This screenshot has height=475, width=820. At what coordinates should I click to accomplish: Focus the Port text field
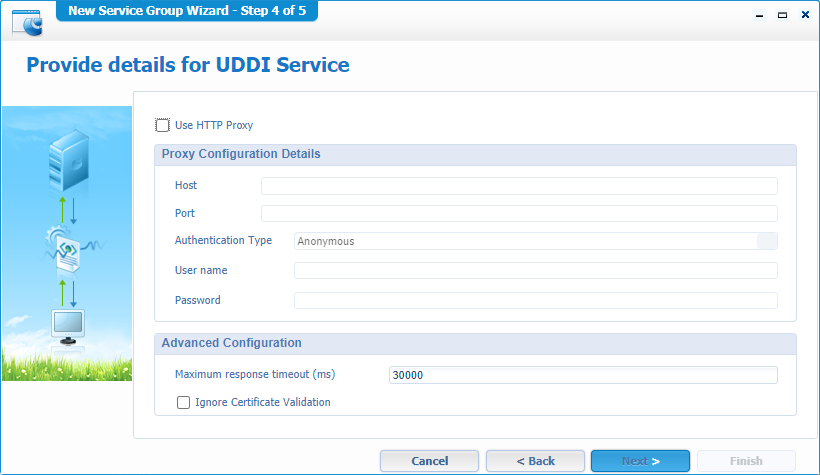(519, 213)
